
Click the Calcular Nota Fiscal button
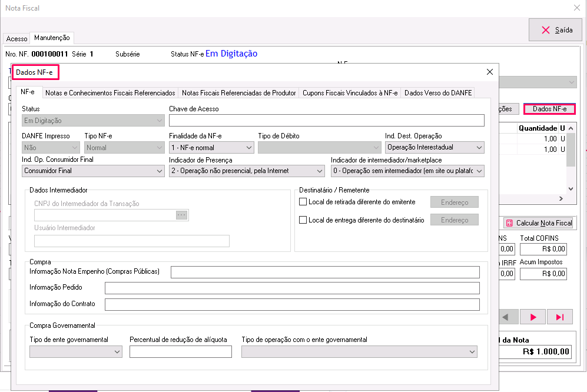point(539,223)
